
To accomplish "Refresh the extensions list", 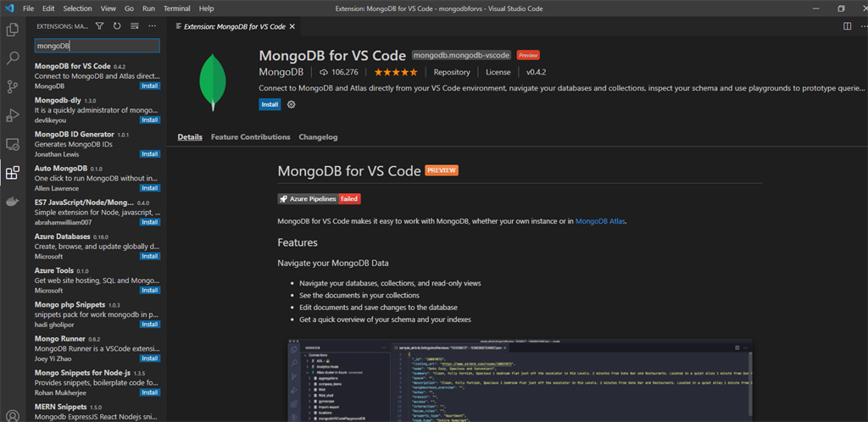I will [x=117, y=26].
